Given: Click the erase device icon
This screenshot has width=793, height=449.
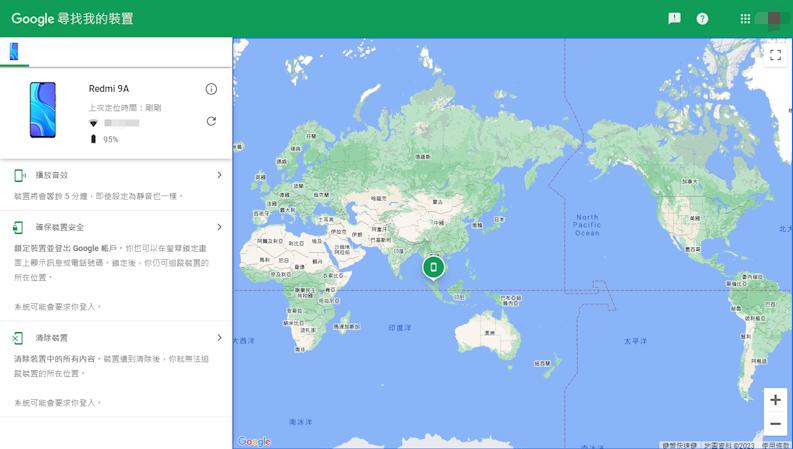Looking at the screenshot, I should click(x=18, y=338).
